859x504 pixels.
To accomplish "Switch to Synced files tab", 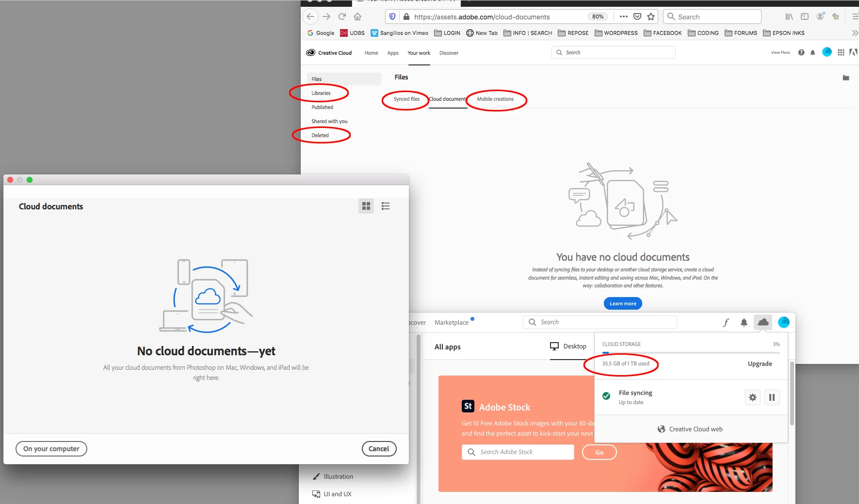I will point(406,99).
